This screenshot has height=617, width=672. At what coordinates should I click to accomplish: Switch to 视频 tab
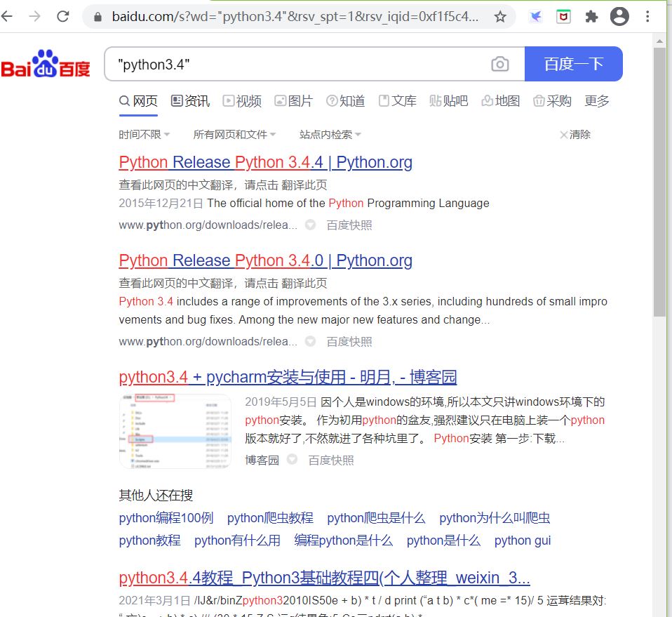242,101
